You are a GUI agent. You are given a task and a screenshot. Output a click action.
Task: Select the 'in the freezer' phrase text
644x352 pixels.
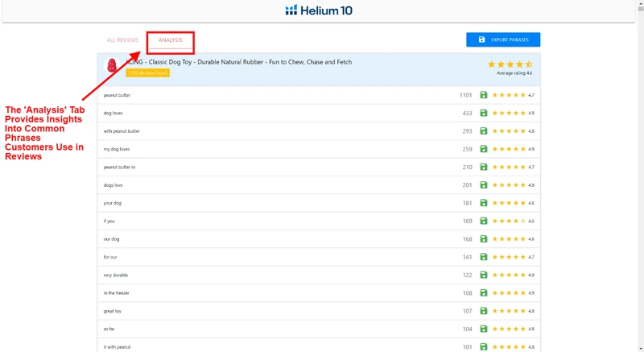point(116,293)
